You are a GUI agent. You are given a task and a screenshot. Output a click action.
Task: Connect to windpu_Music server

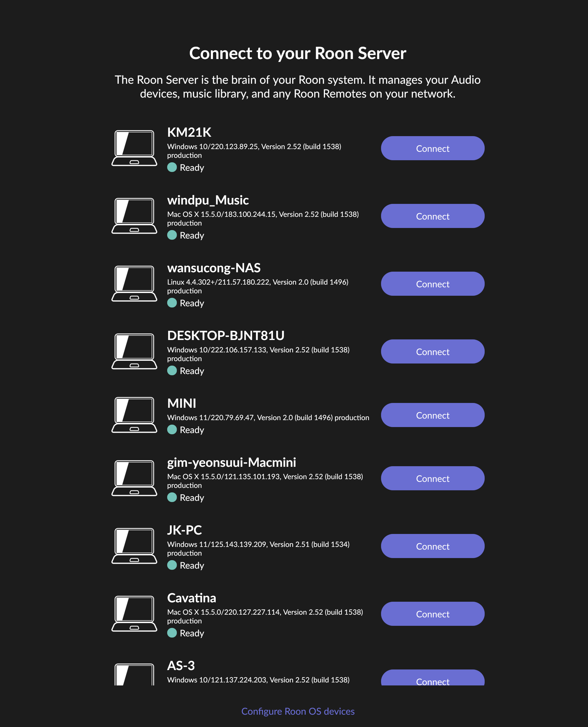(x=433, y=216)
